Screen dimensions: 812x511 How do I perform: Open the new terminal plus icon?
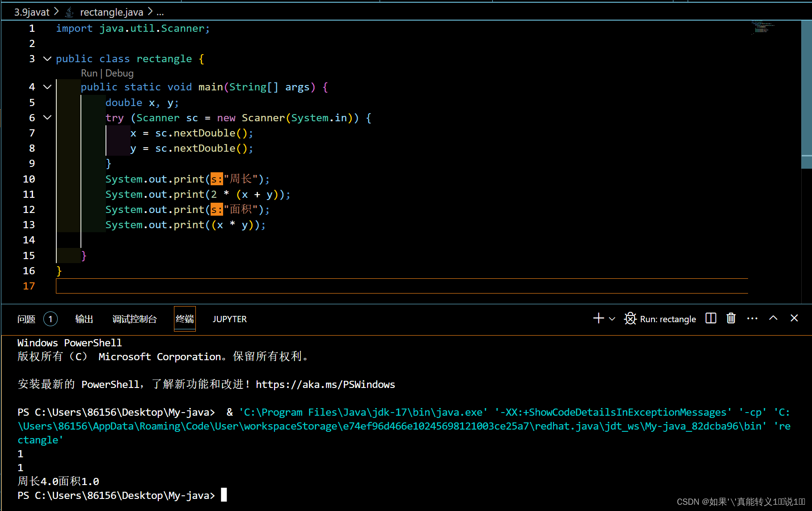[x=598, y=318]
